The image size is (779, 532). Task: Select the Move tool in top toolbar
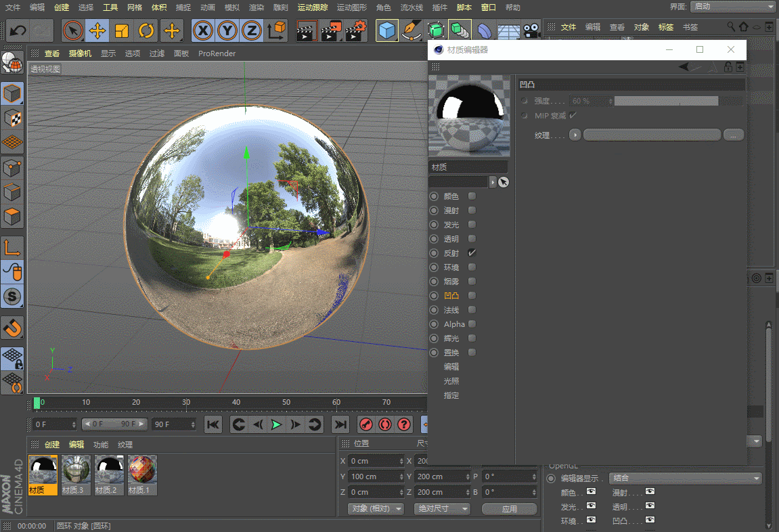coord(97,30)
